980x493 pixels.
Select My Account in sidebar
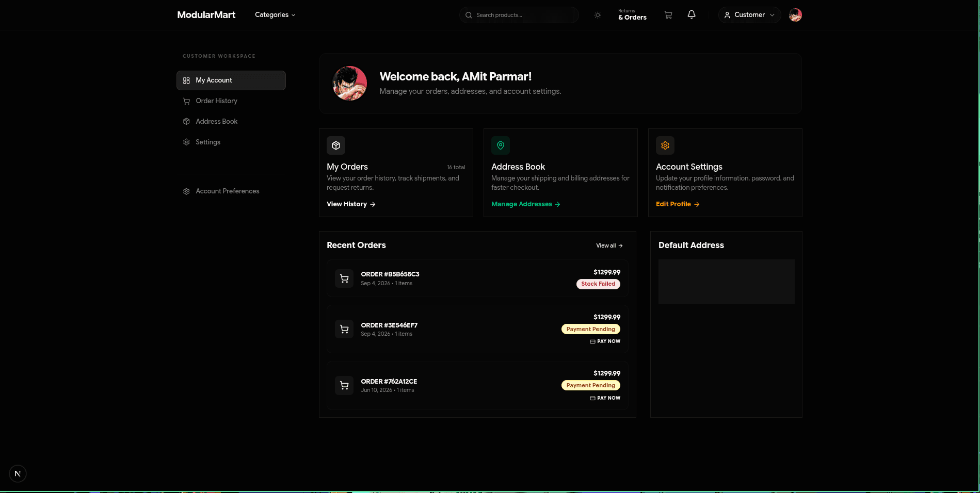tap(231, 80)
